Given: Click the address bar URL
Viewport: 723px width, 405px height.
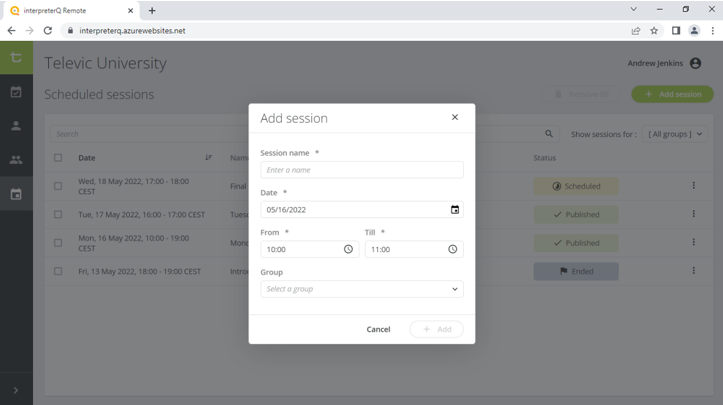Looking at the screenshot, I should pos(132,30).
